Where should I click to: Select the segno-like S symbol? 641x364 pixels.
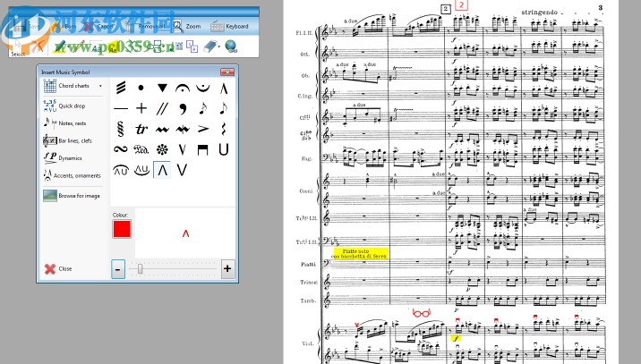[x=121, y=129]
